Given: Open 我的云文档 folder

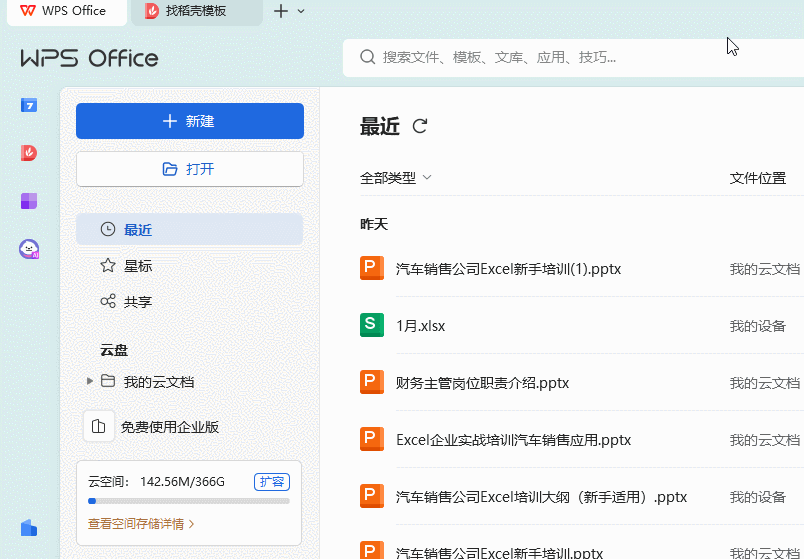Looking at the screenshot, I should [x=158, y=382].
